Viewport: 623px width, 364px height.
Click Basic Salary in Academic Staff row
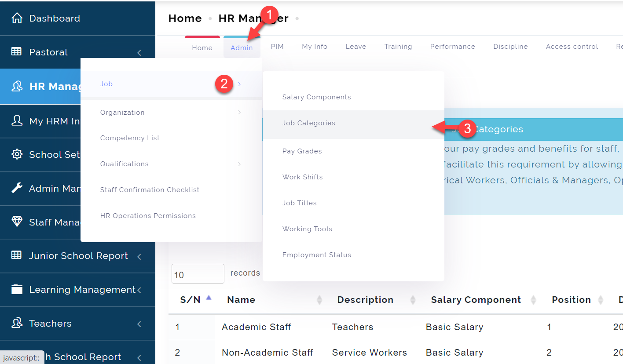click(454, 327)
